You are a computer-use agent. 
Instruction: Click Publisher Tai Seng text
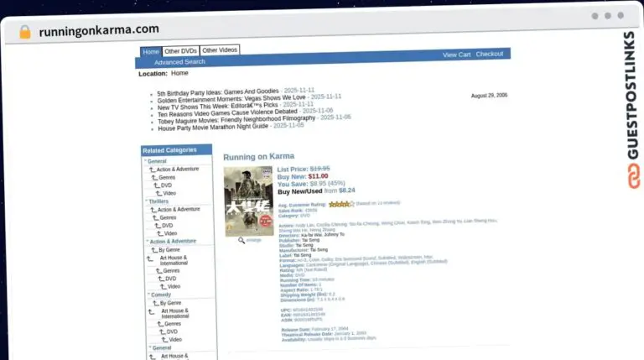(x=299, y=240)
